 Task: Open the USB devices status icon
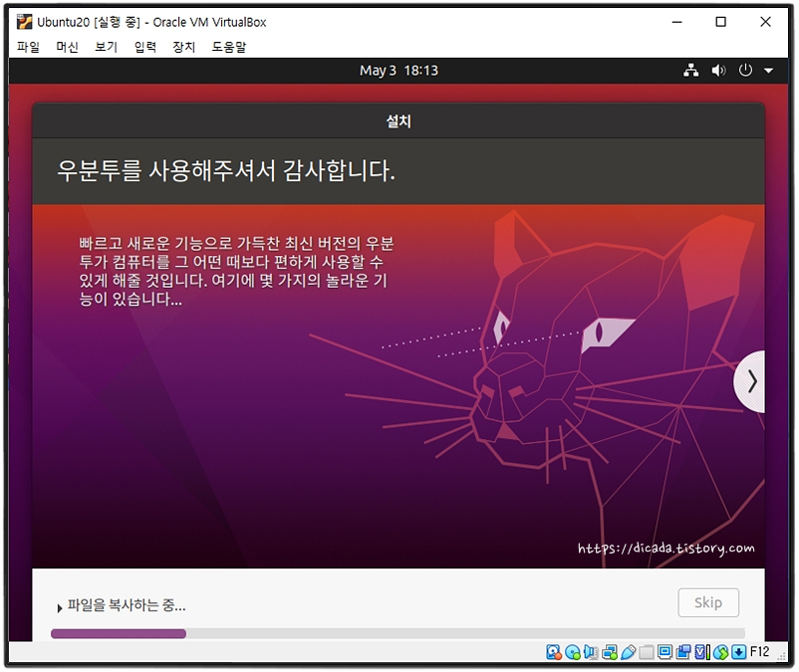628,652
